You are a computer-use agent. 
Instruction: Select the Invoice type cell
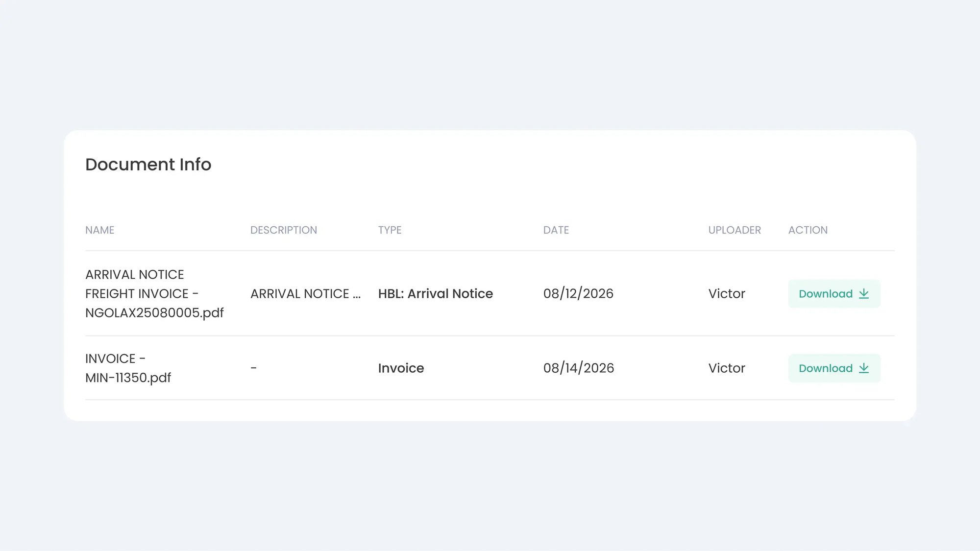click(401, 368)
